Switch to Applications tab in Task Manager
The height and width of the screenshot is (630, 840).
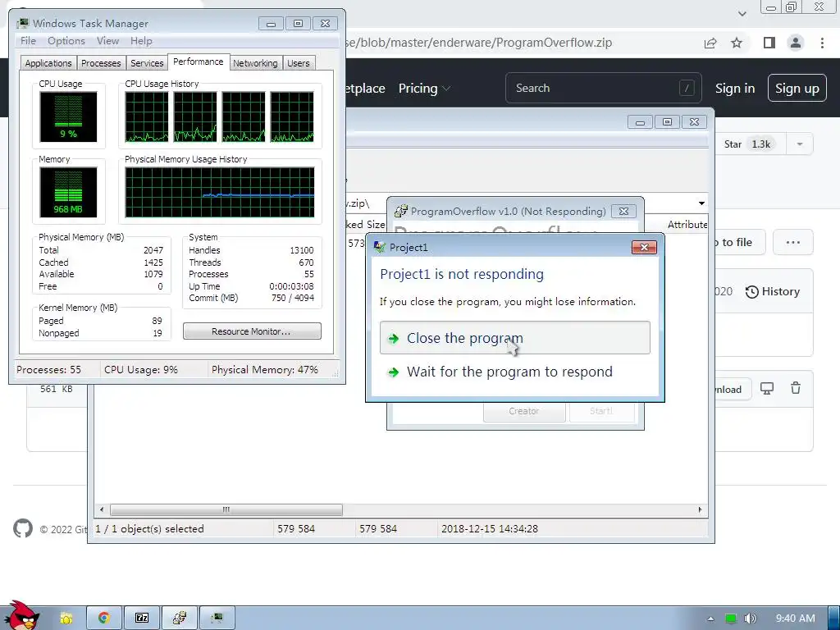coord(48,63)
